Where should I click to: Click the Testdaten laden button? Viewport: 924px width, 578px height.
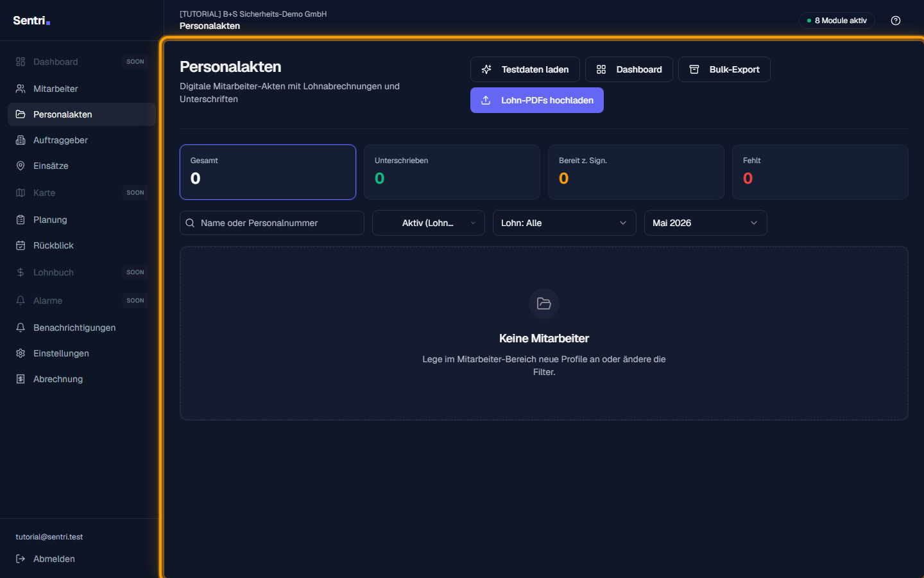[x=525, y=69]
